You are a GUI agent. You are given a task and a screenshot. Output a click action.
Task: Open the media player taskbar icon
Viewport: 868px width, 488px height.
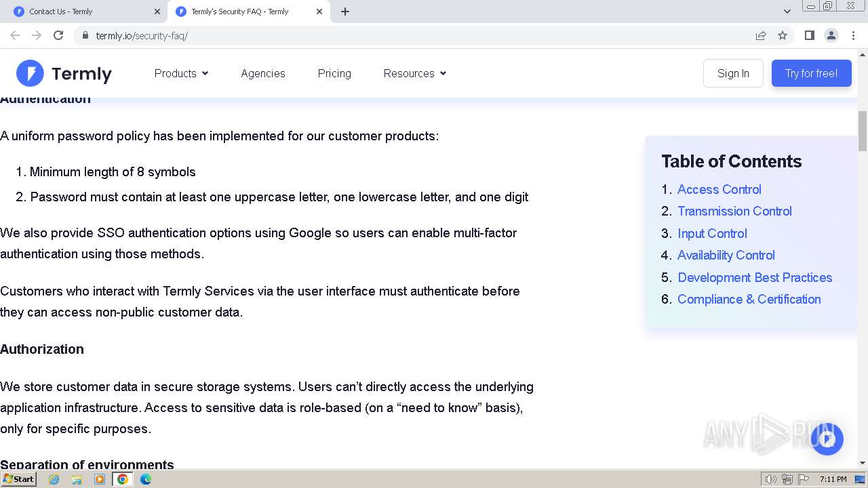100,479
